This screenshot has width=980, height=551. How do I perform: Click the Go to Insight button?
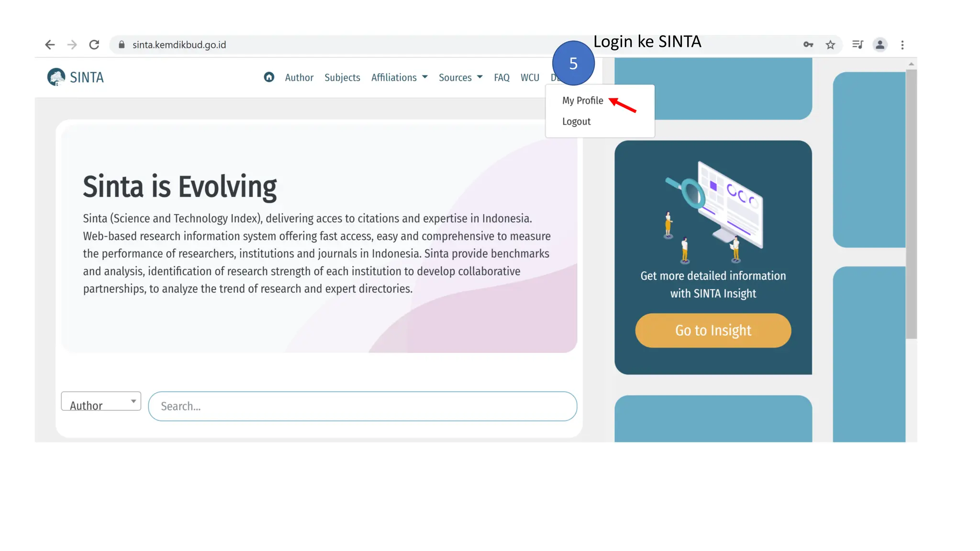coord(713,331)
